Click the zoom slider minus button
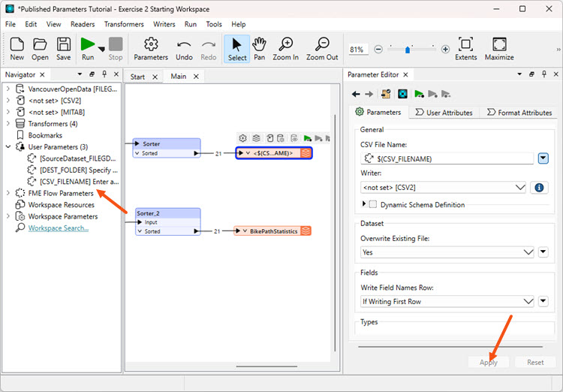Viewport: 563px width, 392px height. click(378, 50)
